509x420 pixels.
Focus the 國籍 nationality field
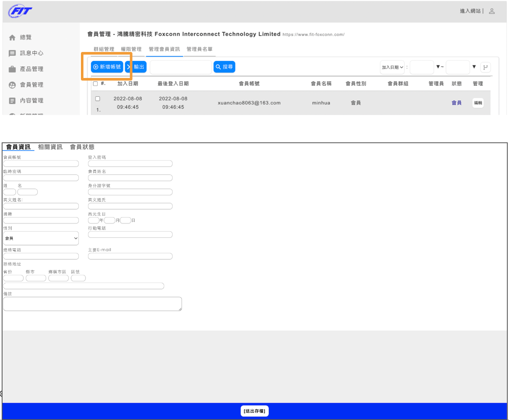click(x=41, y=220)
